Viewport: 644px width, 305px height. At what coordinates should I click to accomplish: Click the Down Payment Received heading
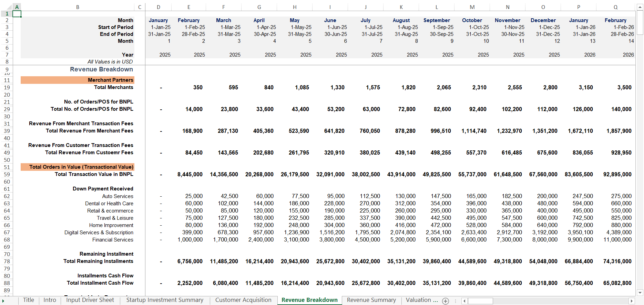103,189
